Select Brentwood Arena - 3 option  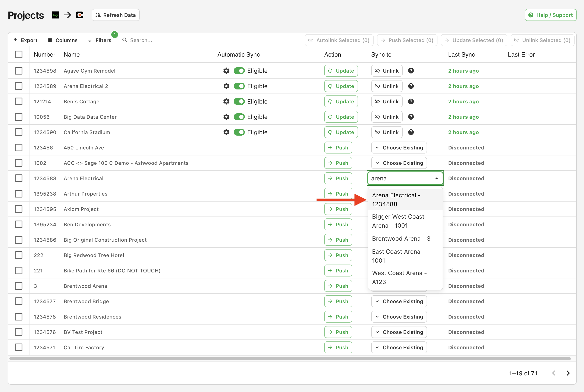[x=405, y=238]
